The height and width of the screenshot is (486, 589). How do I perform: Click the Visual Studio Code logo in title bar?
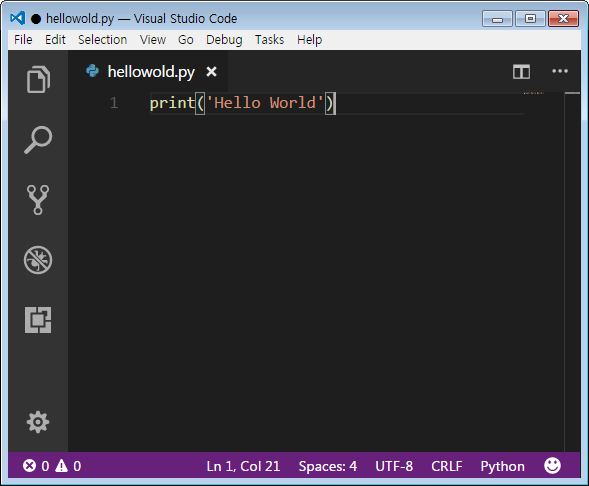pyautogui.click(x=18, y=18)
